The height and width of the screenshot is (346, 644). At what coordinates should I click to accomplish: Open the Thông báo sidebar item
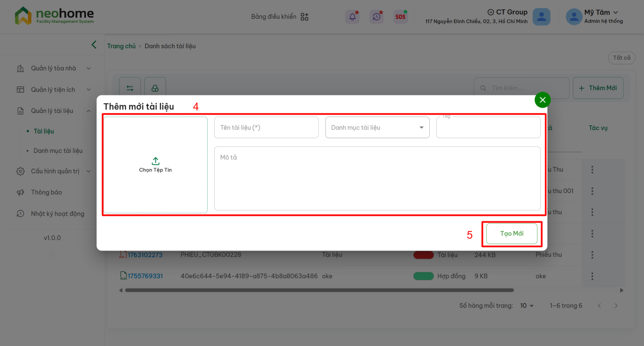click(46, 192)
